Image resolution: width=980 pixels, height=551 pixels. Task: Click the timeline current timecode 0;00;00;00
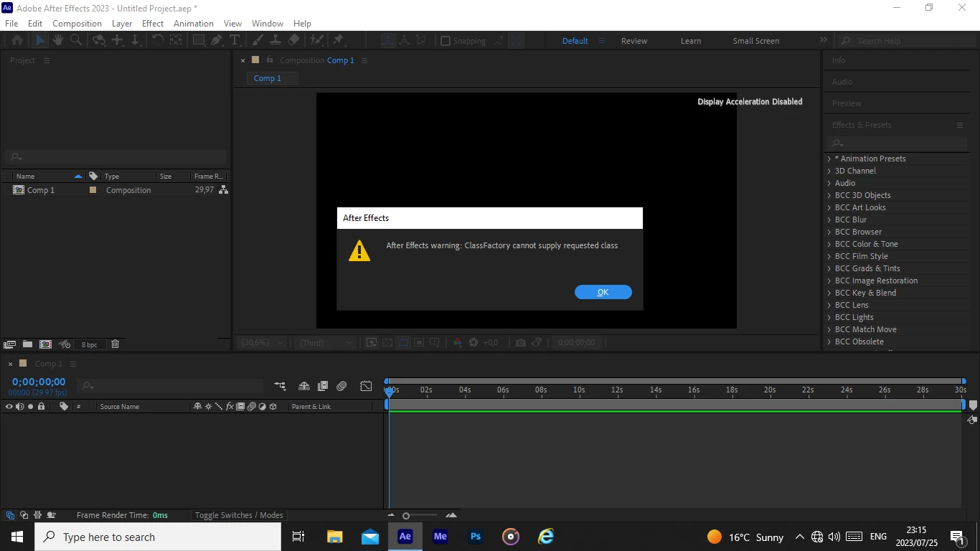pyautogui.click(x=39, y=382)
